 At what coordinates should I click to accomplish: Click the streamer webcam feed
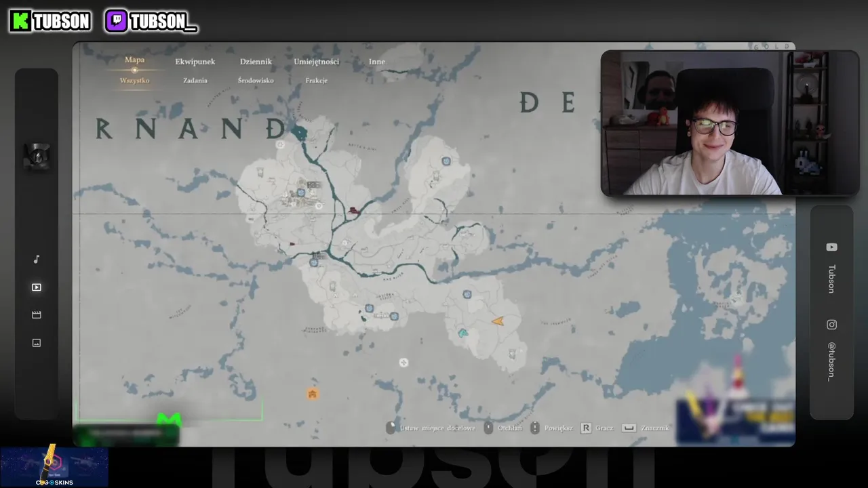[730, 123]
